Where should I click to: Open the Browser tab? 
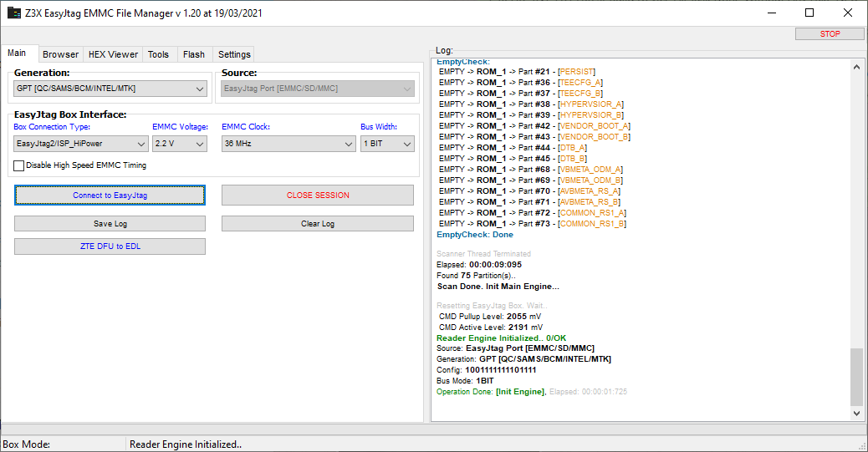(60, 54)
